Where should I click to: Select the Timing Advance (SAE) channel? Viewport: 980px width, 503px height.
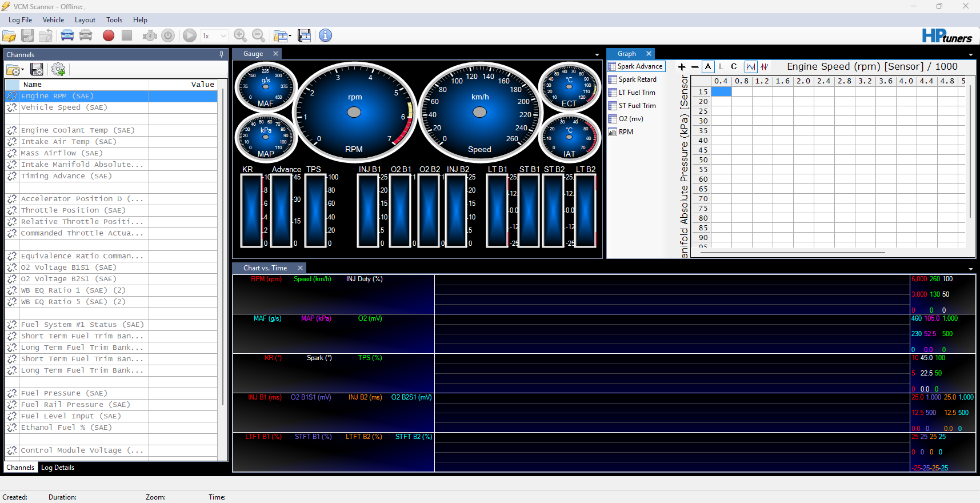tap(111, 176)
